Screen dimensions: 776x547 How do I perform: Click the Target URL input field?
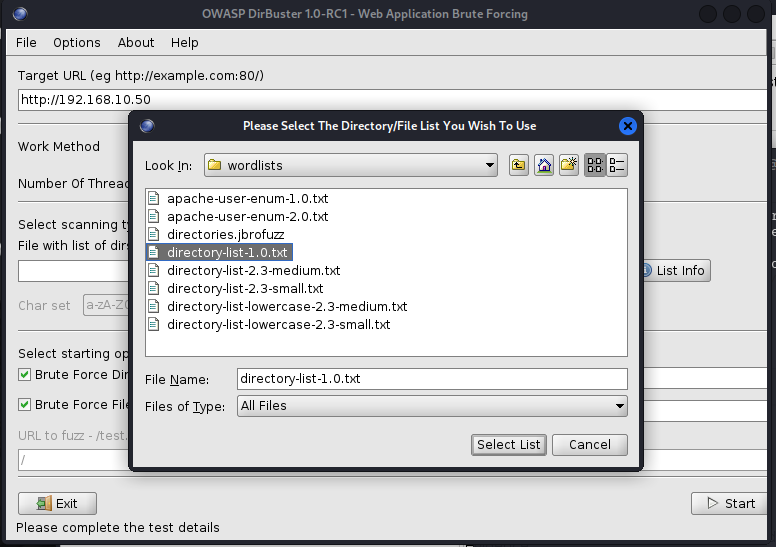(x=393, y=100)
